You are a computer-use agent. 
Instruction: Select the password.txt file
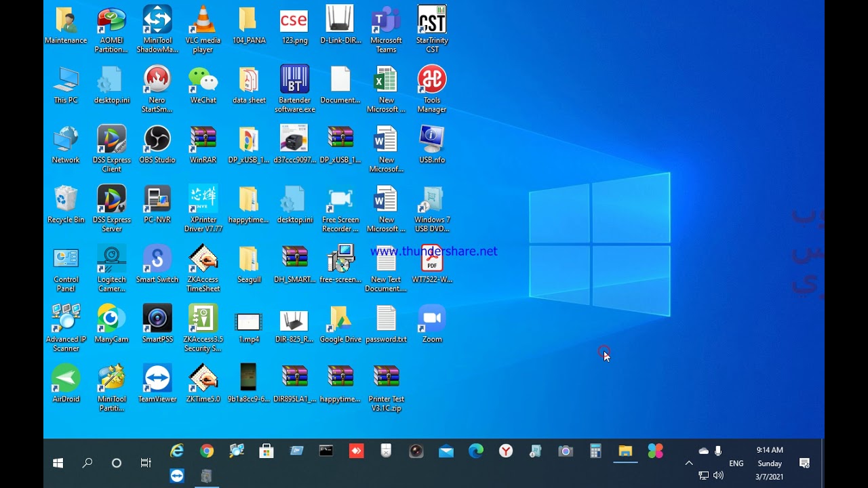coord(386,324)
